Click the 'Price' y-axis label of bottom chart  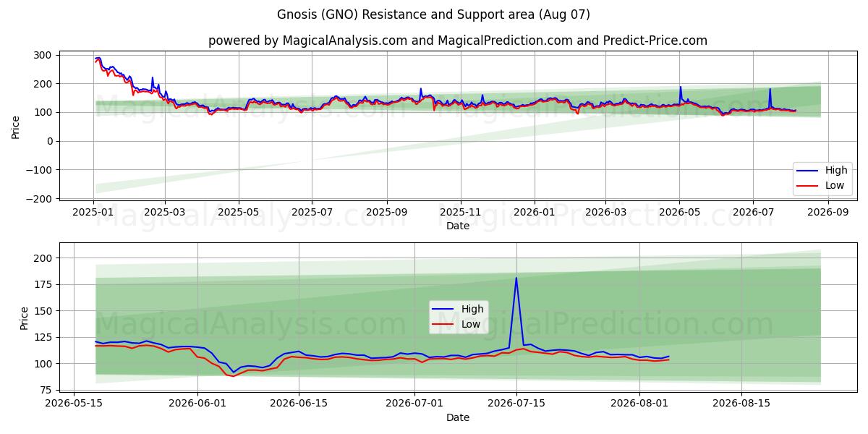point(25,318)
